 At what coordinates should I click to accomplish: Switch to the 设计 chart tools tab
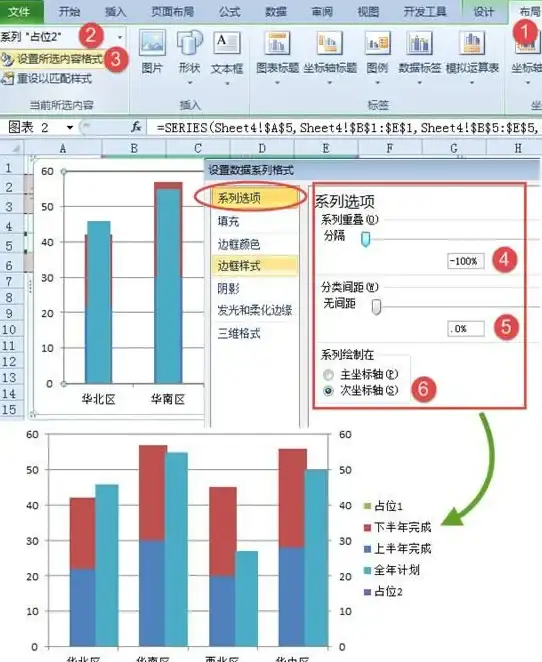click(484, 11)
